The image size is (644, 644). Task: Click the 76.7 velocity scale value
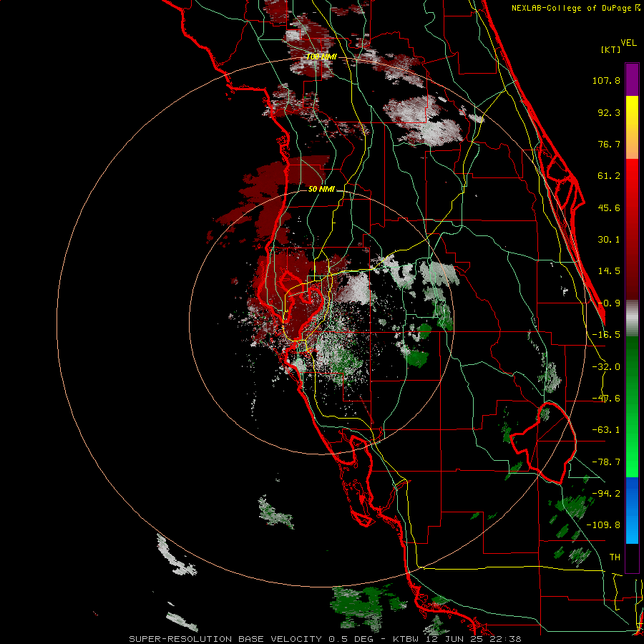(609, 144)
